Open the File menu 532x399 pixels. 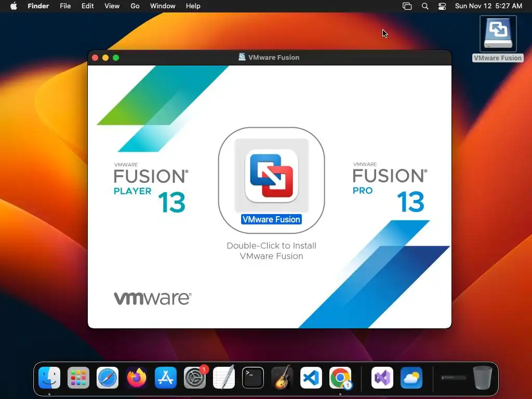click(x=65, y=6)
